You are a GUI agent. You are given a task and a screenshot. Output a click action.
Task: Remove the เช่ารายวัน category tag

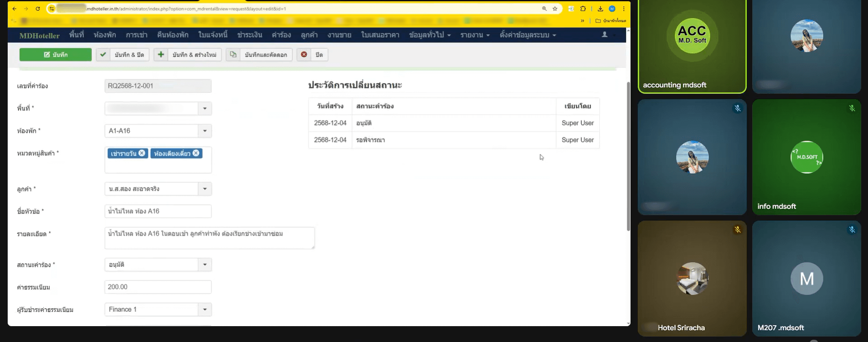coord(142,153)
